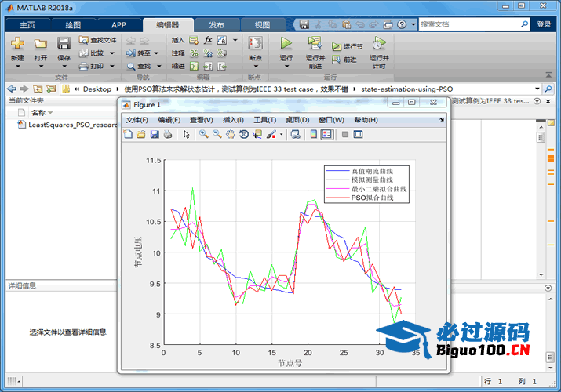Click state-estimation-using-PSO path segment
Viewport: 561px width, 392px height.
[x=406, y=89]
